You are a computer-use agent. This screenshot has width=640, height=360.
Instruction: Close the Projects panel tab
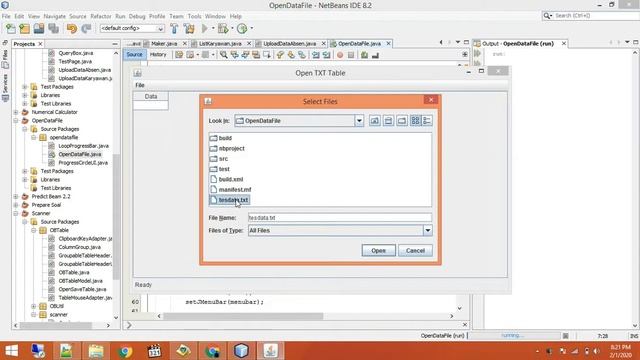point(40,44)
